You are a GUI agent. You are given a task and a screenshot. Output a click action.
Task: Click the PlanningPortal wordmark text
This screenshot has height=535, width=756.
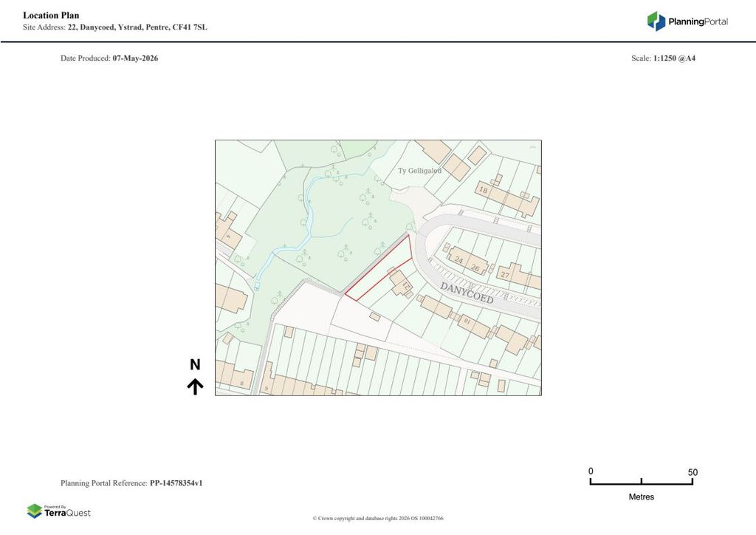pyautogui.click(x=698, y=21)
